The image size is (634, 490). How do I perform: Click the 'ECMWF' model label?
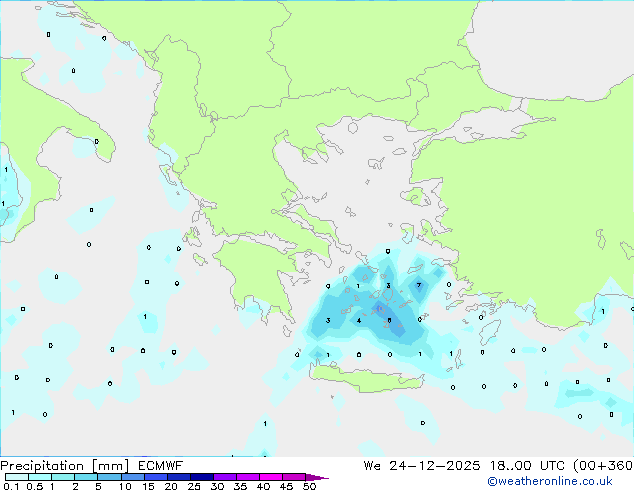coord(161,466)
